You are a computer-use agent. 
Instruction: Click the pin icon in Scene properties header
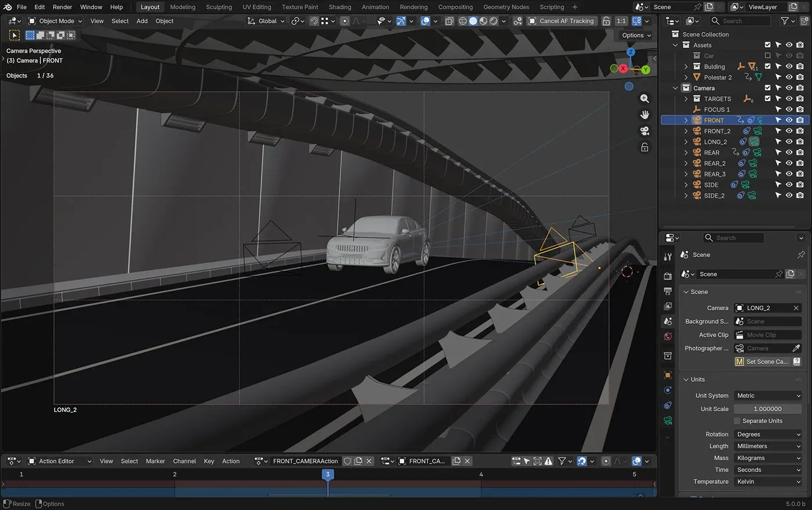tap(801, 255)
